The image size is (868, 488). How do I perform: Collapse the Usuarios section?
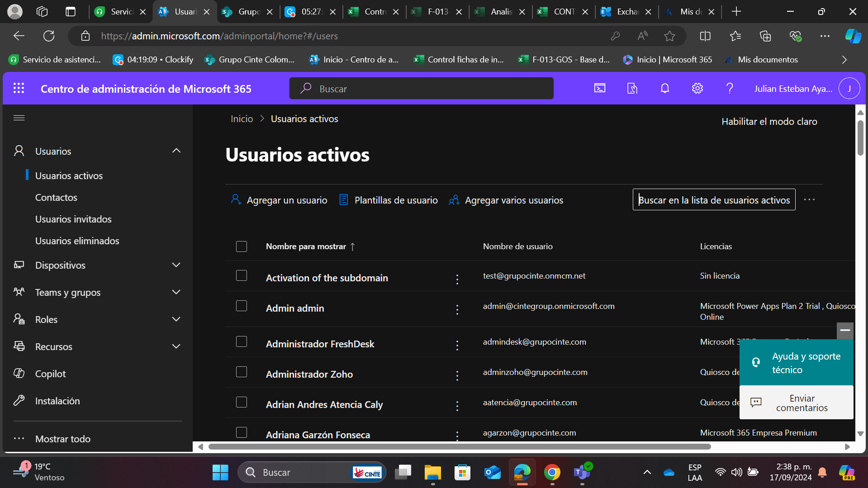[176, 151]
